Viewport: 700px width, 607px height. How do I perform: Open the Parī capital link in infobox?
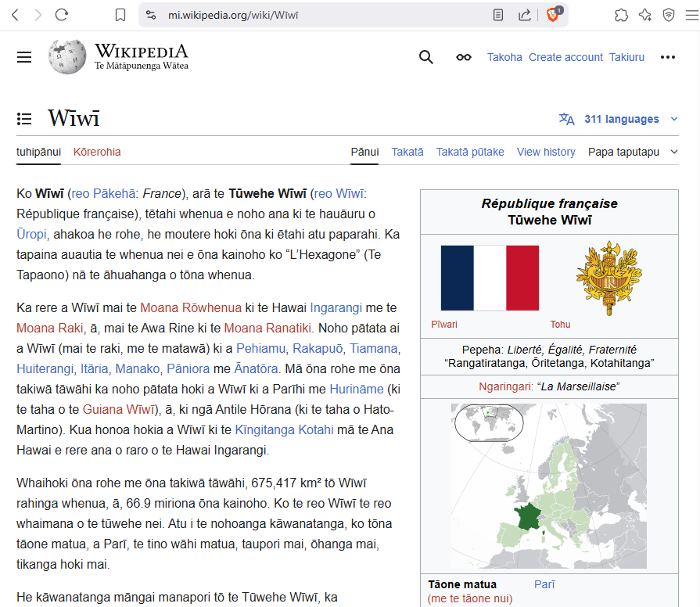[544, 584]
